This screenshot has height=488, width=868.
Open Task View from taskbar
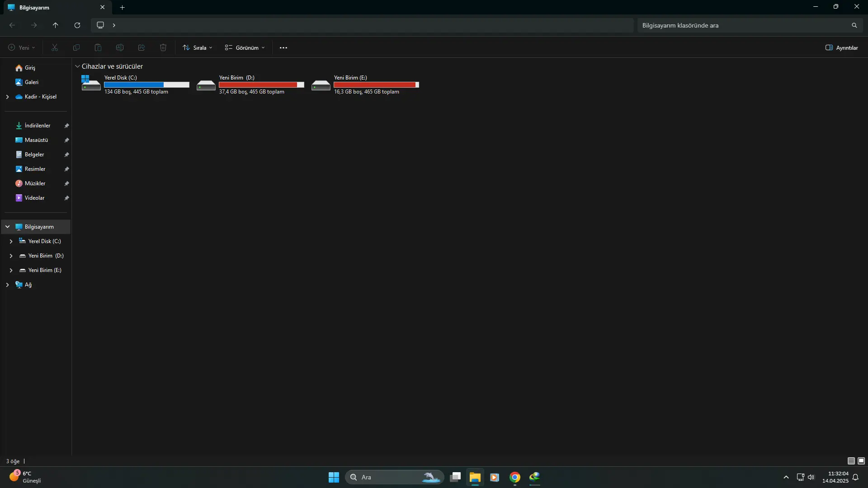(x=455, y=477)
